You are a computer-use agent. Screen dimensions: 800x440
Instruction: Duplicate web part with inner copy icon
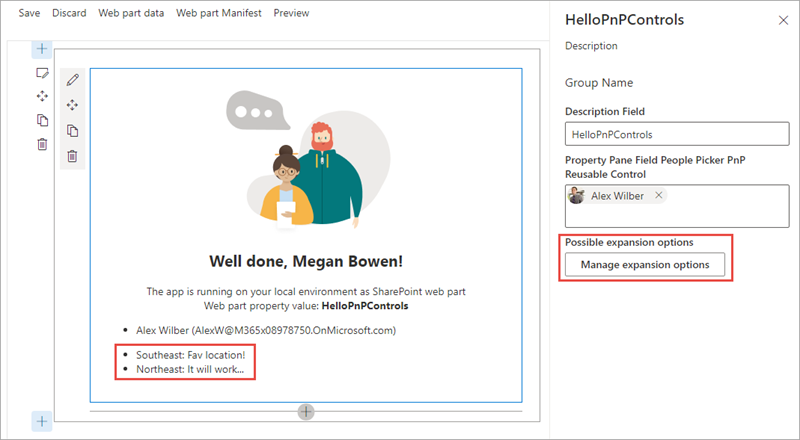[x=72, y=131]
